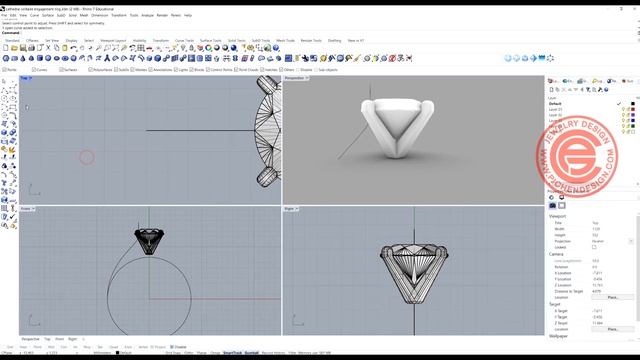Toggle the Meshes filter checkbox
Image resolution: width=640 pixels, height=360 pixels.
pyautogui.click(x=132, y=70)
